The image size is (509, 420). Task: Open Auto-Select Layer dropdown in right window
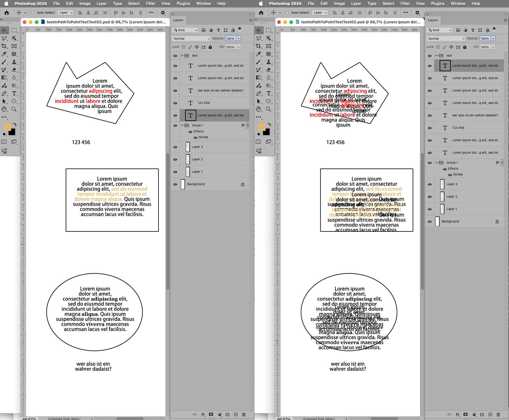(320, 13)
